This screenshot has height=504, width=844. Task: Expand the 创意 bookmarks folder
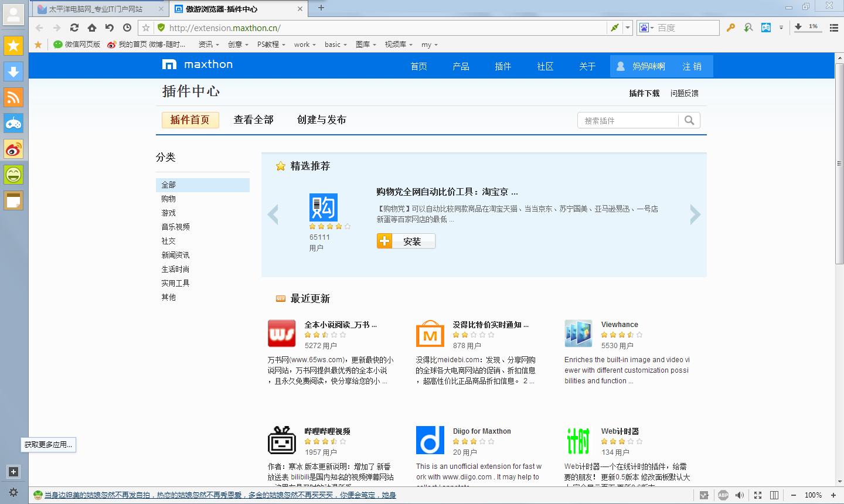tap(238, 44)
